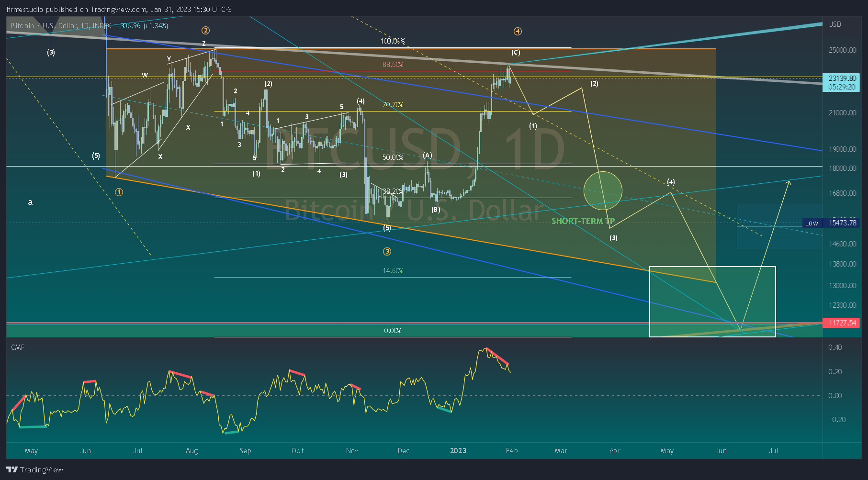Click the orange circled wave 2 label

[x=205, y=31]
